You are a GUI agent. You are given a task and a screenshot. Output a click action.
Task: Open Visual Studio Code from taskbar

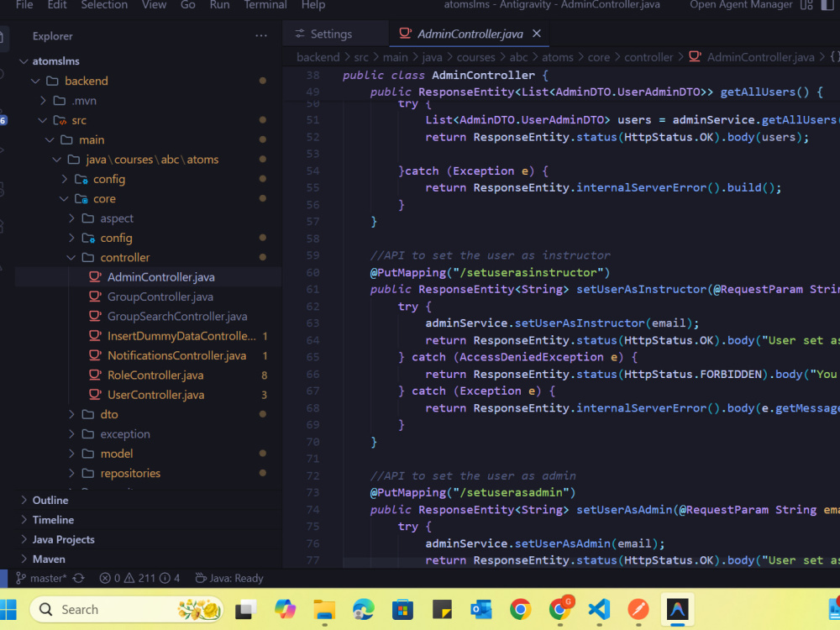pos(599,610)
